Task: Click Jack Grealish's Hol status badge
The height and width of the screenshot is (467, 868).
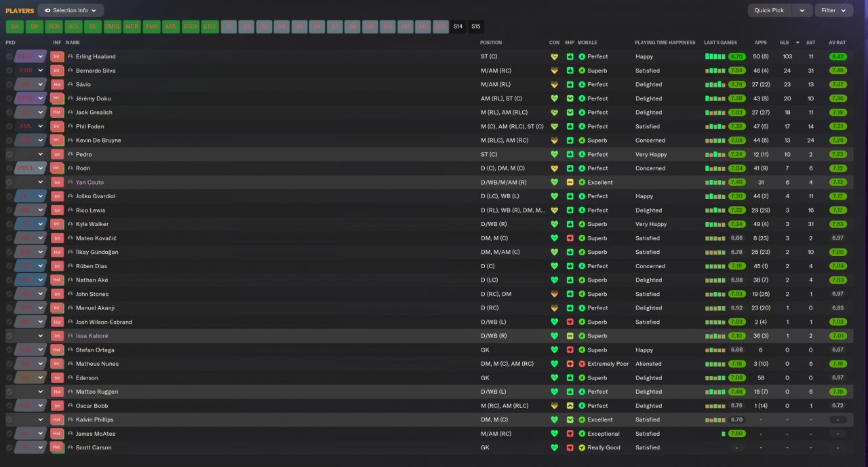Action: [57, 112]
